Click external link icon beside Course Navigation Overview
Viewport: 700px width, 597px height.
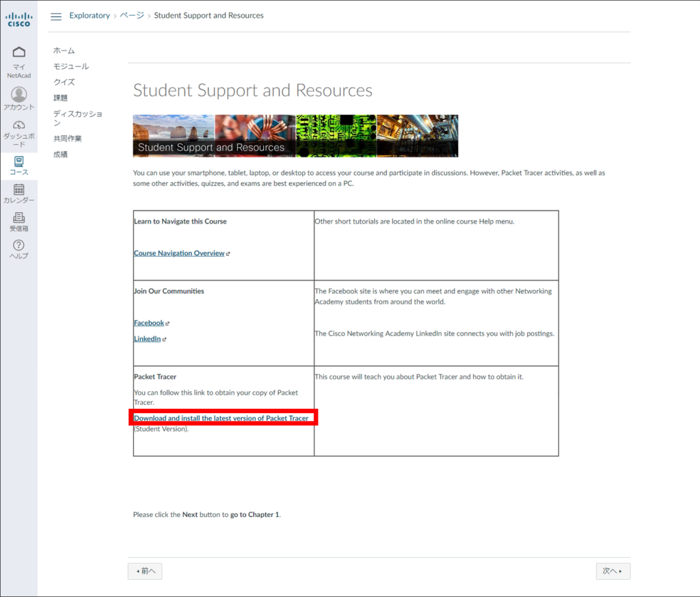click(x=228, y=254)
